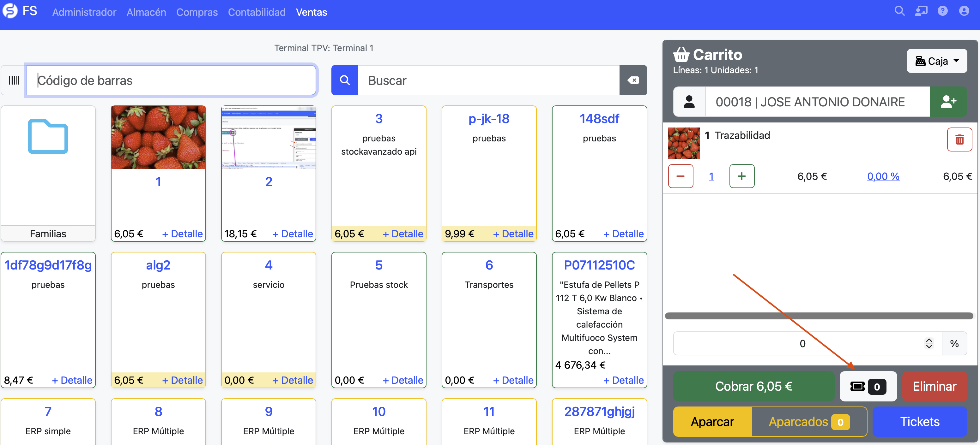Open the support chat icon in the top bar

tap(921, 11)
